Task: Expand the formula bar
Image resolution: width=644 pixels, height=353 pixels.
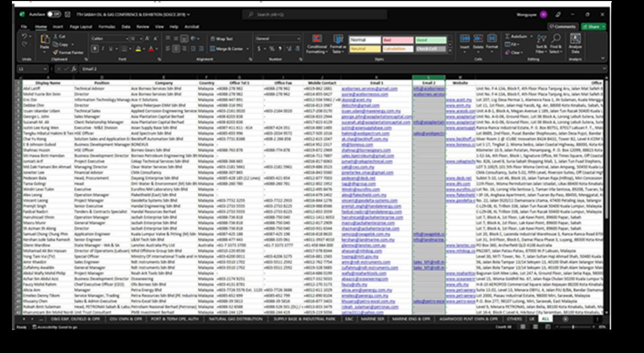Action: 604,69
